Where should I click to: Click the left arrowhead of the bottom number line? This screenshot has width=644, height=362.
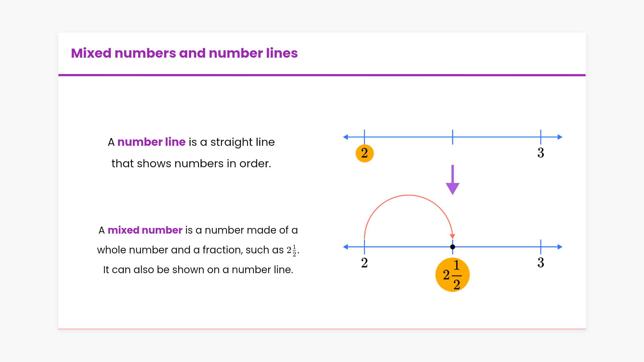346,247
